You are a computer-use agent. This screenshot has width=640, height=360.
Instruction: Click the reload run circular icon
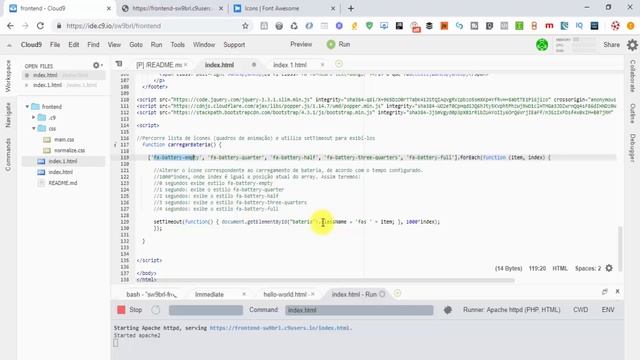156,310
